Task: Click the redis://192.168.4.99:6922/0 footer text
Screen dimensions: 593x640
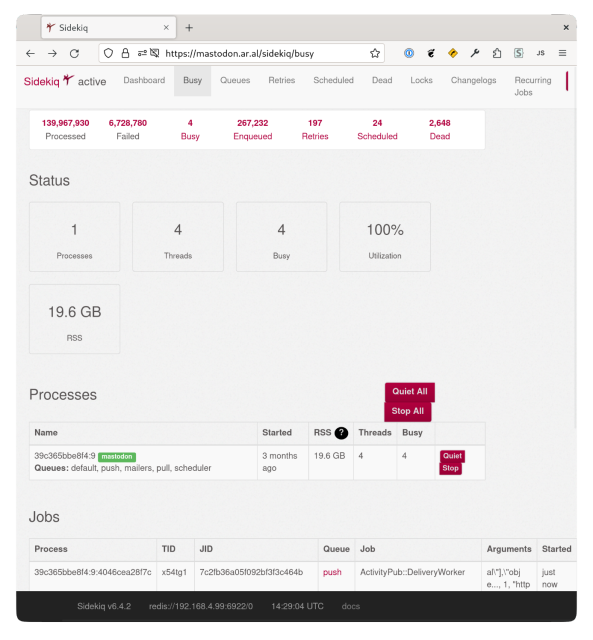Action: pos(201,607)
